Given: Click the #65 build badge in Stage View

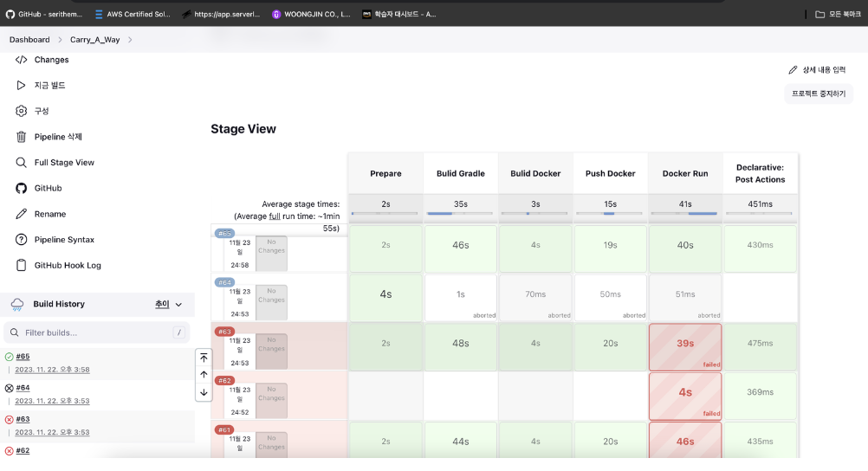Looking at the screenshot, I should 224,233.
